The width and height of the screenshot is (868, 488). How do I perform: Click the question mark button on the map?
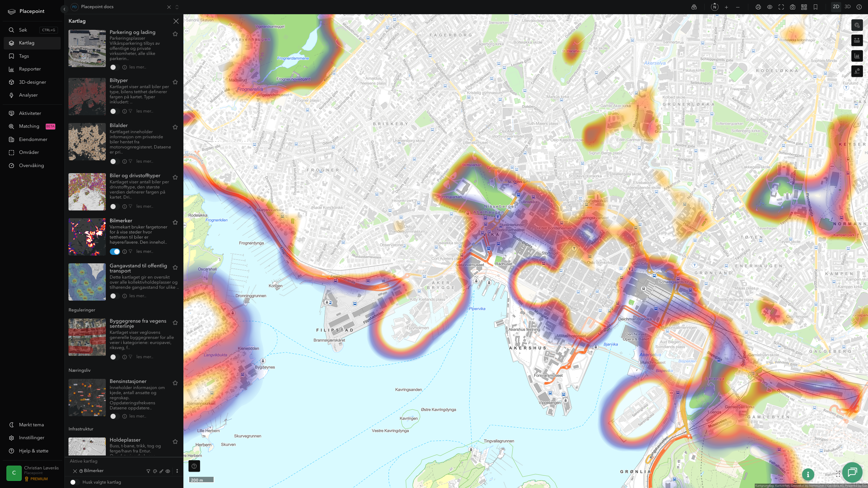(x=194, y=466)
